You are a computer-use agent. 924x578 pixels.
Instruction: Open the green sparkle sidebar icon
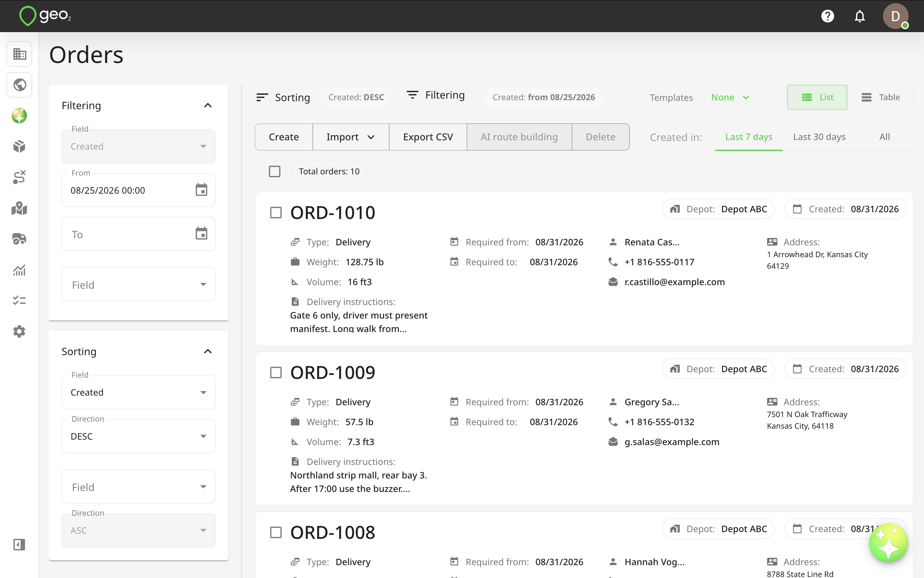(20, 116)
